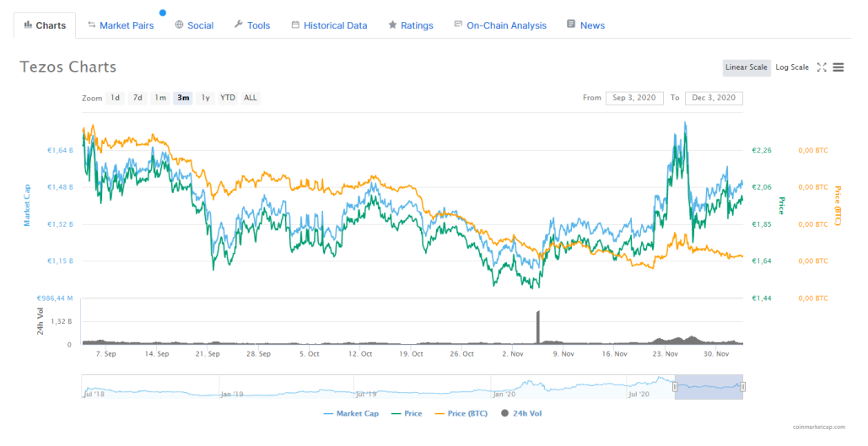The height and width of the screenshot is (446, 868).
Task: Open the Tools tab
Action: pyautogui.click(x=252, y=25)
